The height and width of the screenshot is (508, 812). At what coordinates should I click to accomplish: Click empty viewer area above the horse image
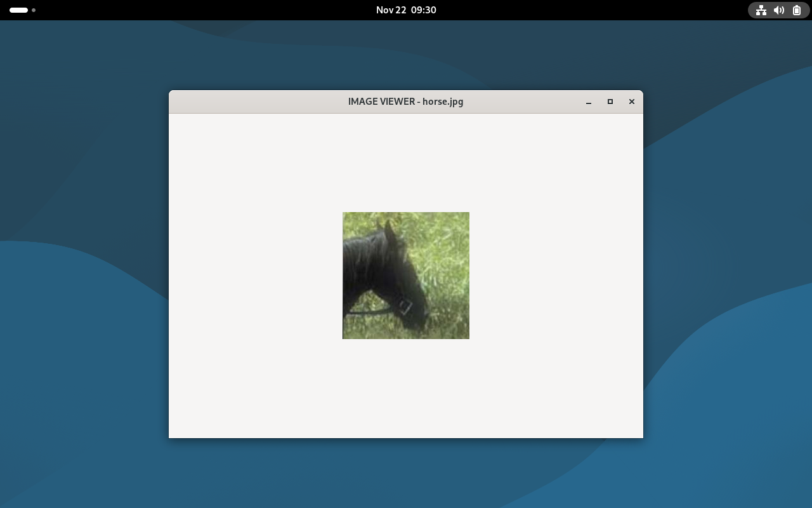[x=406, y=162]
